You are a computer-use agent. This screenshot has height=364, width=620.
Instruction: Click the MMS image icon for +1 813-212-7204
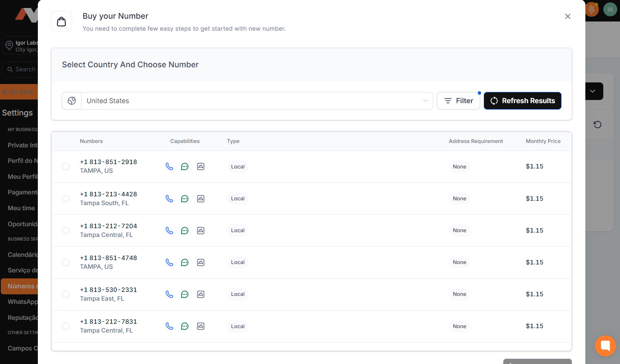click(201, 231)
